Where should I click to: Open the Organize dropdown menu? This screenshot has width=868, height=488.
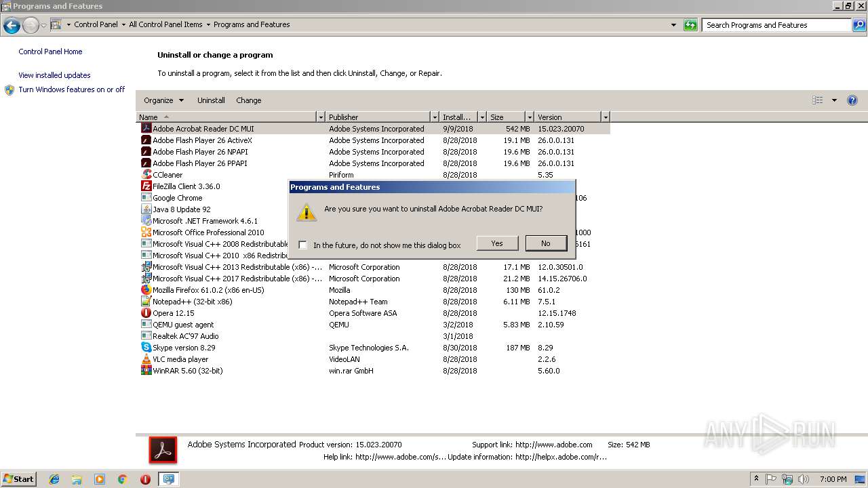coord(163,100)
